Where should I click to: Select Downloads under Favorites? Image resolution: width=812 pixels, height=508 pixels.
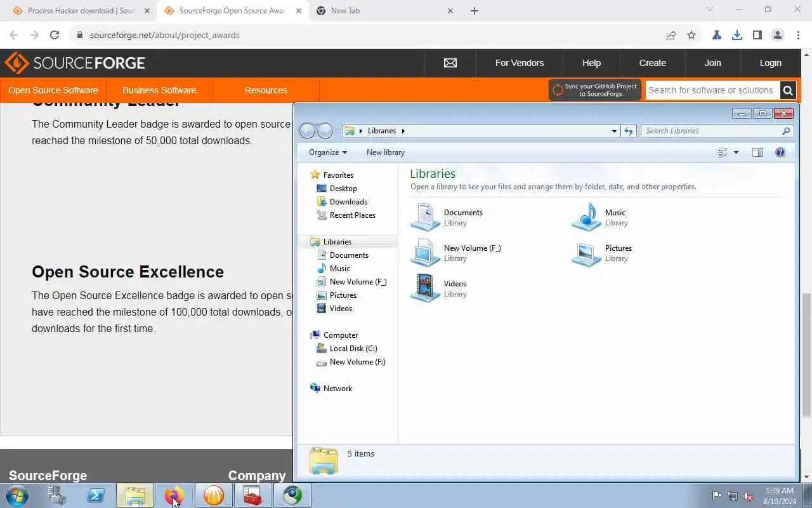(x=348, y=202)
